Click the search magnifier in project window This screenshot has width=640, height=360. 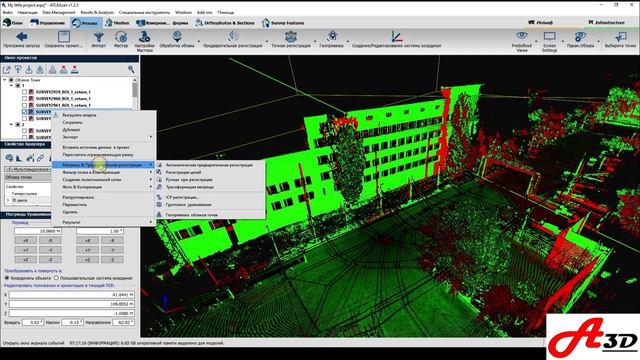tap(131, 69)
